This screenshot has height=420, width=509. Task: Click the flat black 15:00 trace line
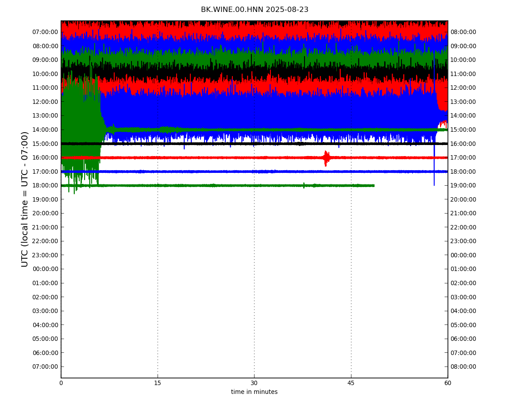coord(254,144)
